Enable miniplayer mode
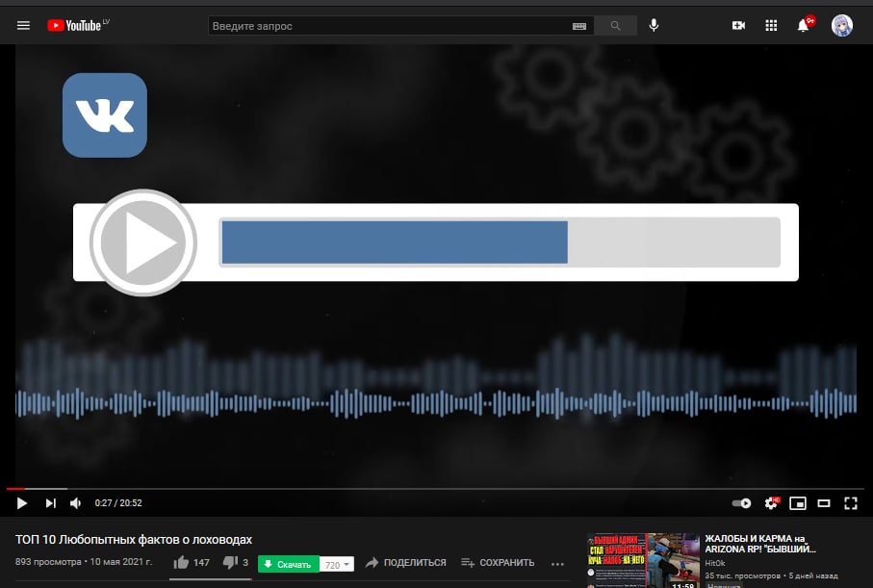Image resolution: width=873 pixels, height=588 pixels. click(x=798, y=503)
